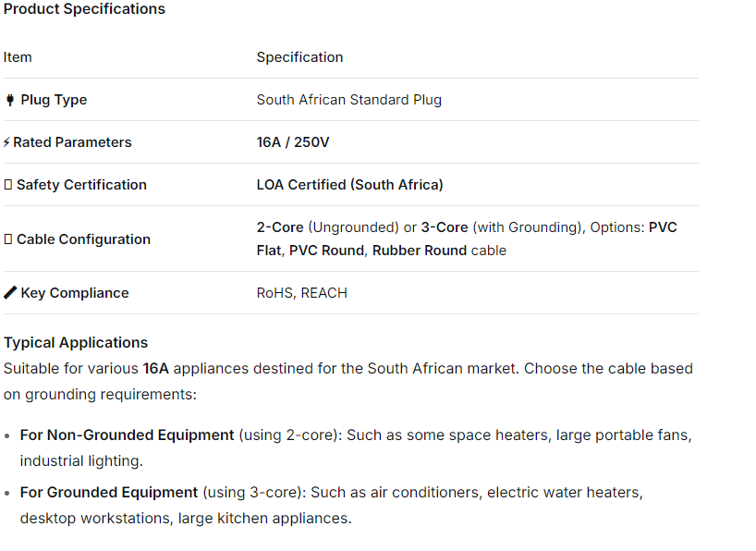Select the Plug Type row label
This screenshot has width=756, height=551.
coord(54,100)
